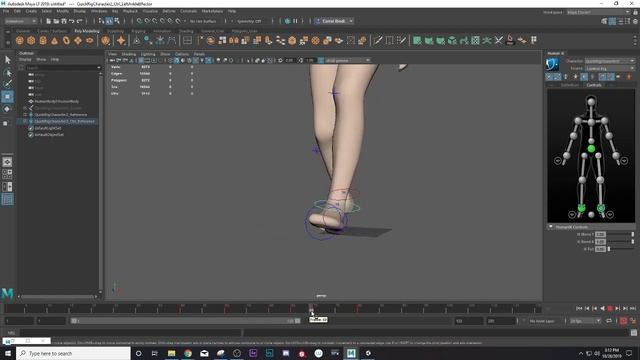
Task: Toggle the Attribute Editor icon top right
Action: click(620, 21)
